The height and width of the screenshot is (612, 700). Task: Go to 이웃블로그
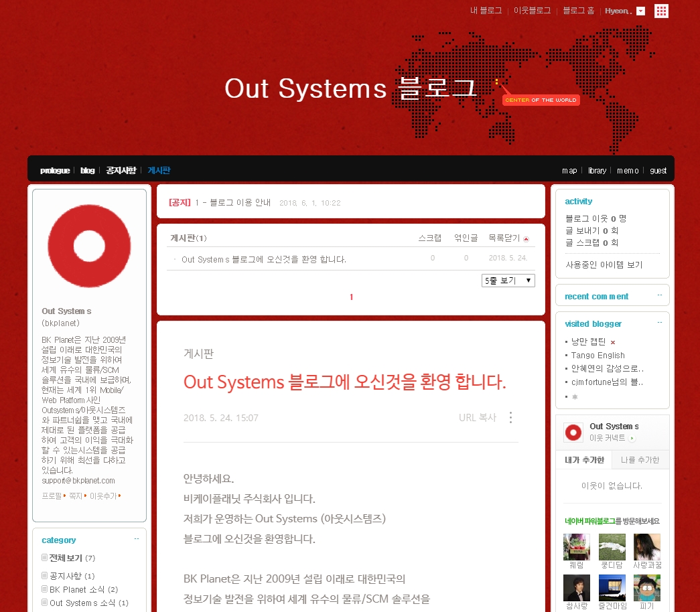[x=532, y=11]
